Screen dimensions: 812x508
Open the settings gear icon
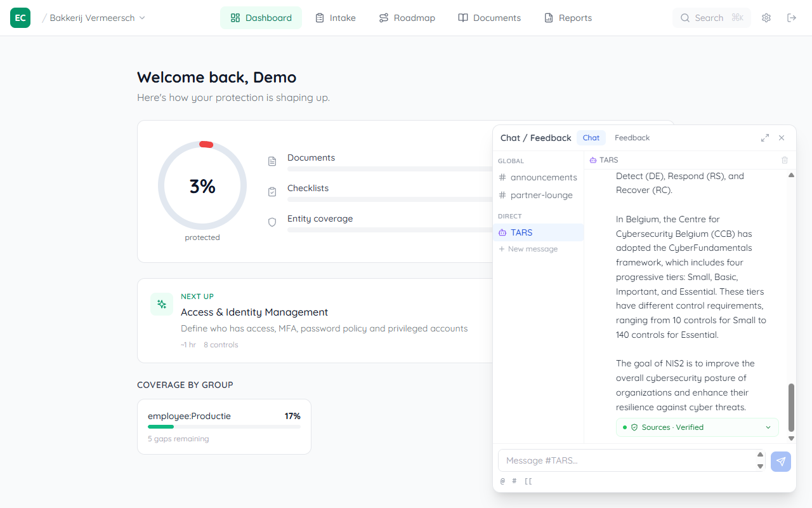click(x=766, y=18)
